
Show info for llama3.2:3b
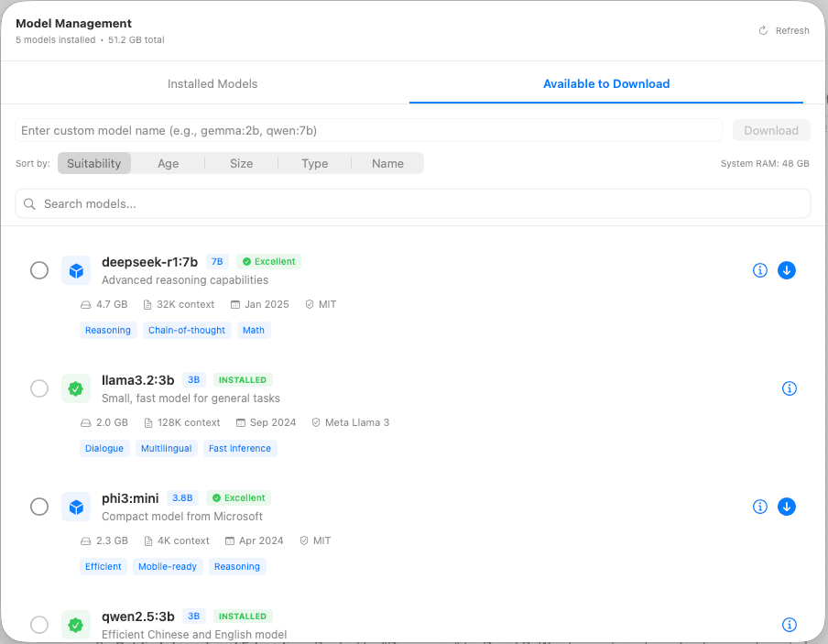pos(789,388)
